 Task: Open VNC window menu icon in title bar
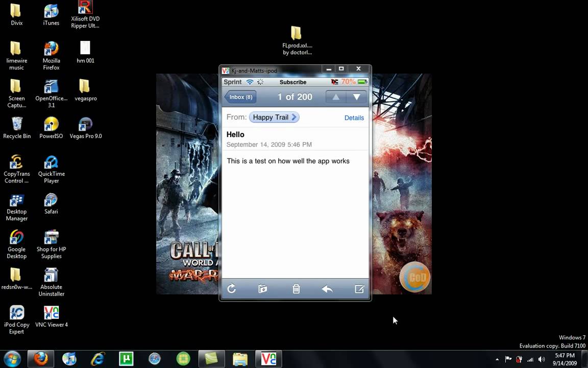(226, 70)
